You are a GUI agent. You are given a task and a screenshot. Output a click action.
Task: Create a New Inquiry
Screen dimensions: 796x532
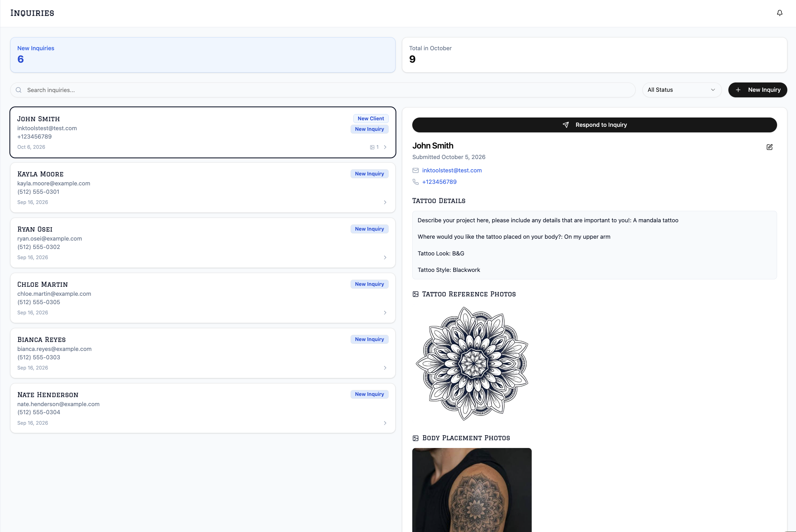[x=758, y=90]
